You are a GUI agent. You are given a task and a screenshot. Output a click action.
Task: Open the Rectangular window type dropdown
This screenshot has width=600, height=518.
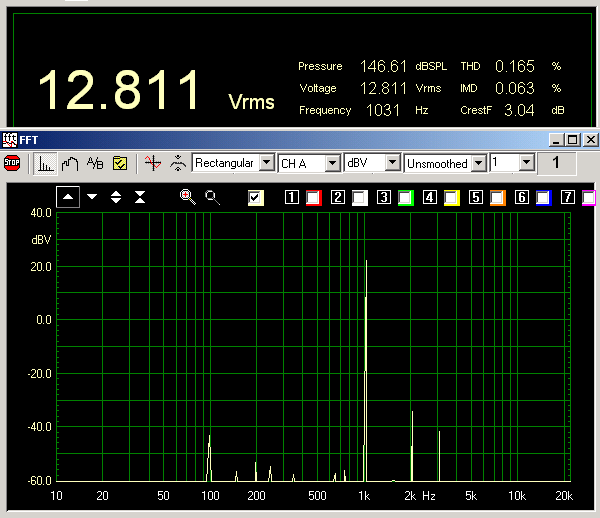click(266, 162)
